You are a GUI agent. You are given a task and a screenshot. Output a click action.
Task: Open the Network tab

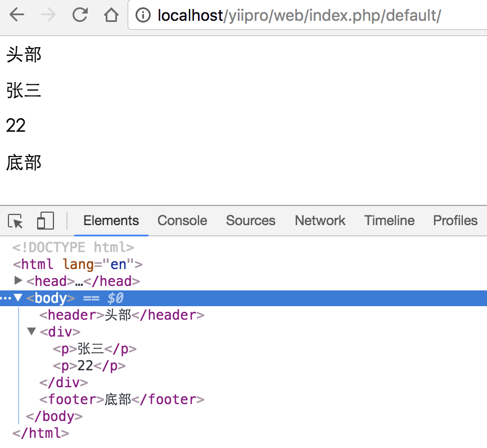pos(320,221)
